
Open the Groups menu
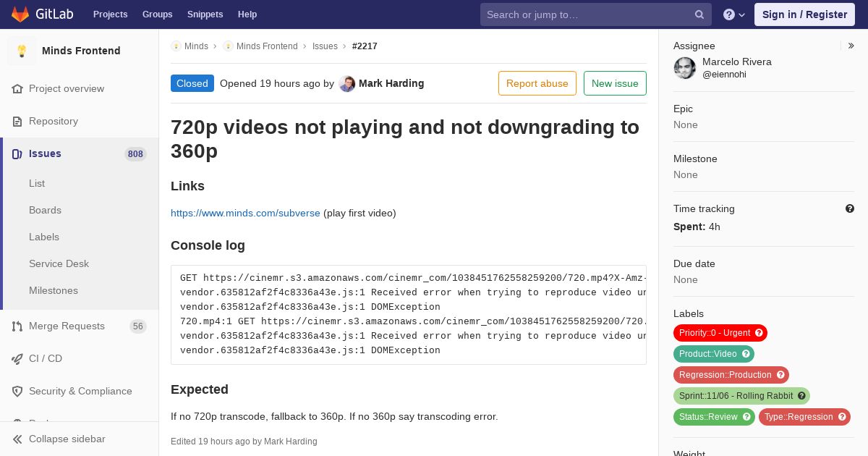tap(157, 14)
